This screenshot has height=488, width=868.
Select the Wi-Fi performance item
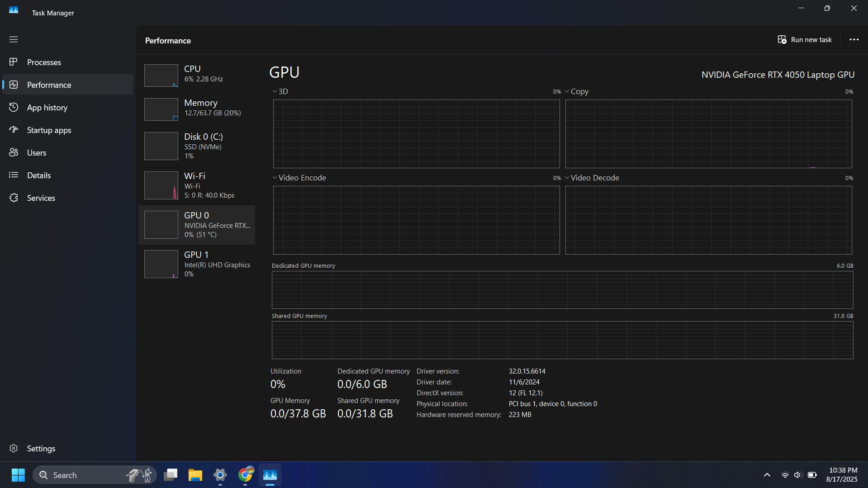coord(197,185)
